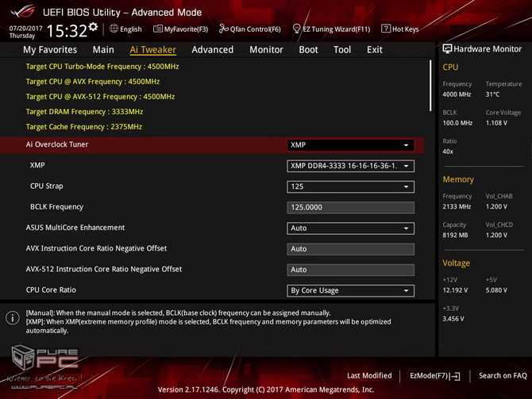This screenshot has height=399, width=532.
Task: Click the 1.108 V core voltage value
Action: coord(496,123)
